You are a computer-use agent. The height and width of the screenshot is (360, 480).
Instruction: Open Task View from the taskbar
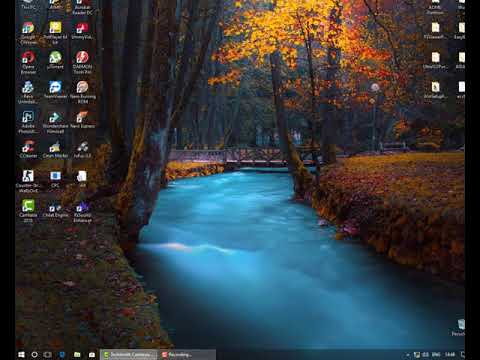[x=48, y=355]
